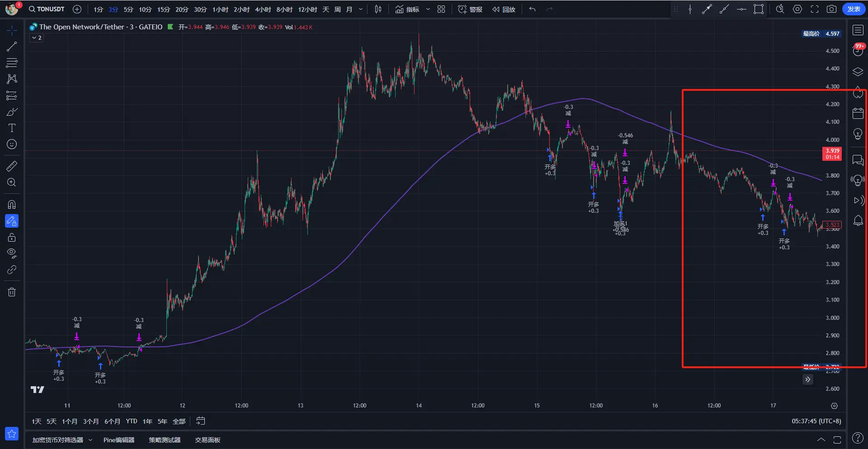Select the crosshair cursor tool
The width and height of the screenshot is (868, 449).
[x=12, y=30]
